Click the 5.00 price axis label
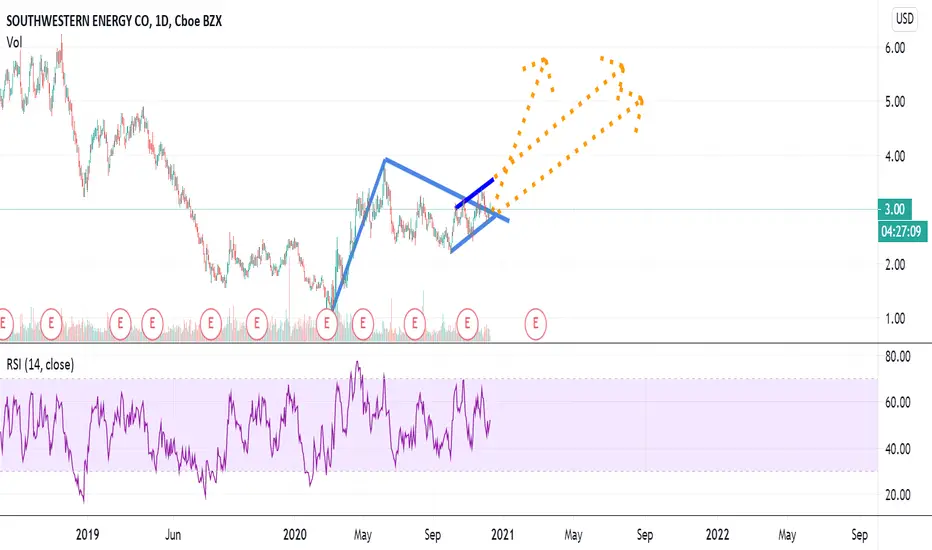Viewport: 932px width, 550px height. click(x=895, y=102)
